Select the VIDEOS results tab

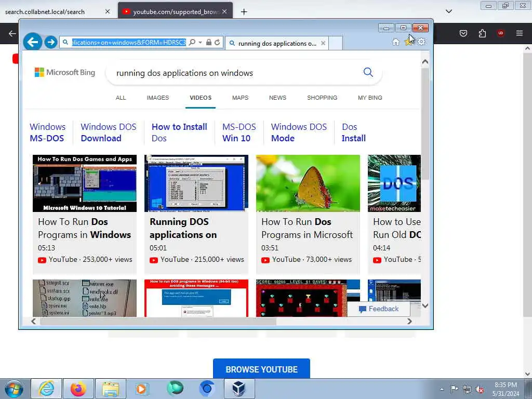pyautogui.click(x=201, y=98)
